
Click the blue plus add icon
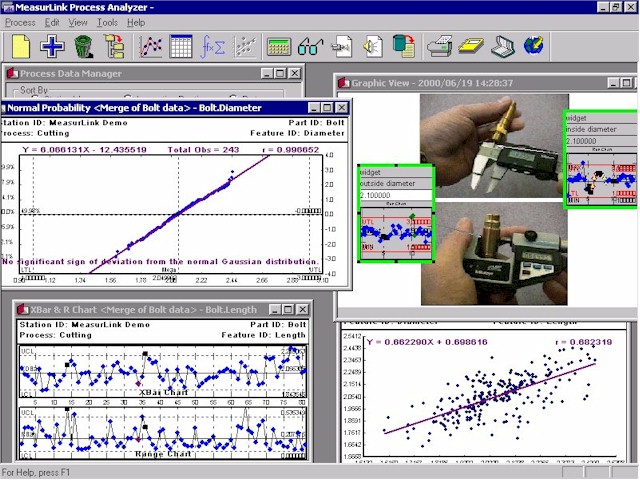pos(52,45)
